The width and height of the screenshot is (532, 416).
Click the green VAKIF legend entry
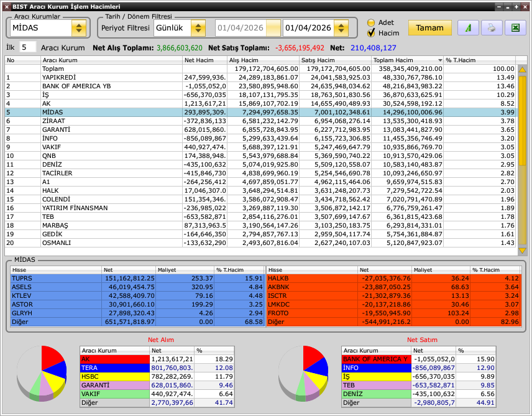115,394
